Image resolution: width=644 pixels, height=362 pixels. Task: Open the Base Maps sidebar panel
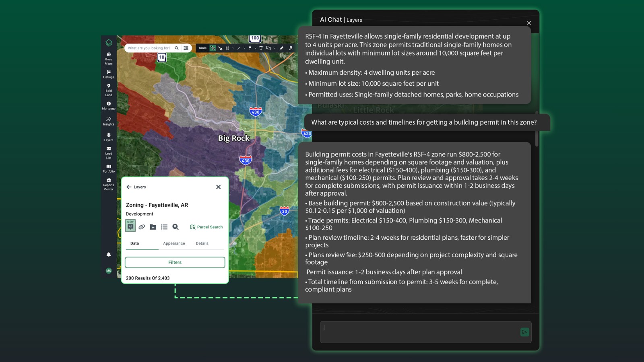click(109, 58)
